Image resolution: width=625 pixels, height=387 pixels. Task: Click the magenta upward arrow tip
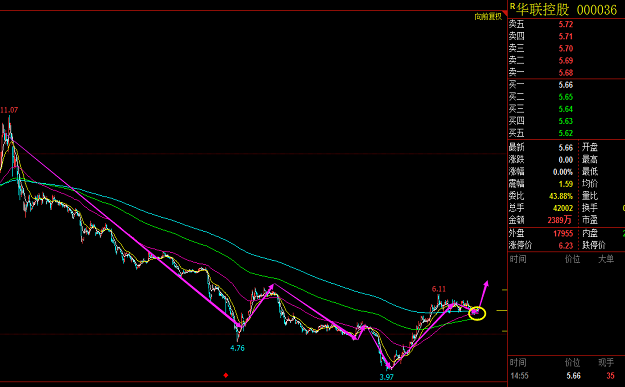[x=486, y=283]
